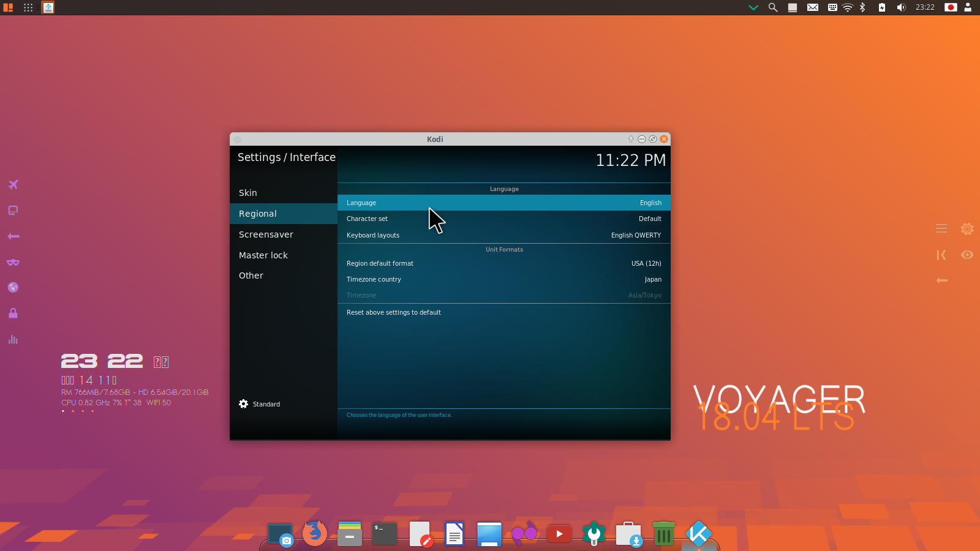Change the Character set from Default
The height and width of the screenshot is (551, 980).
click(504, 219)
